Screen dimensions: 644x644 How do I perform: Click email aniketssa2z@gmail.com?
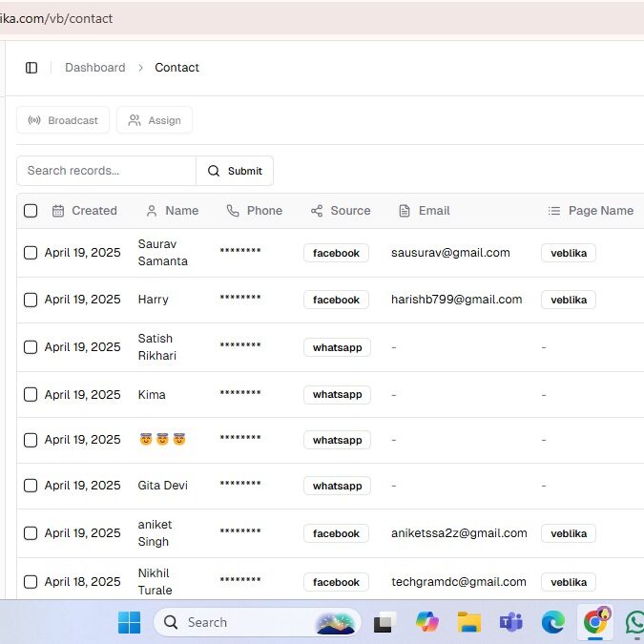point(459,533)
